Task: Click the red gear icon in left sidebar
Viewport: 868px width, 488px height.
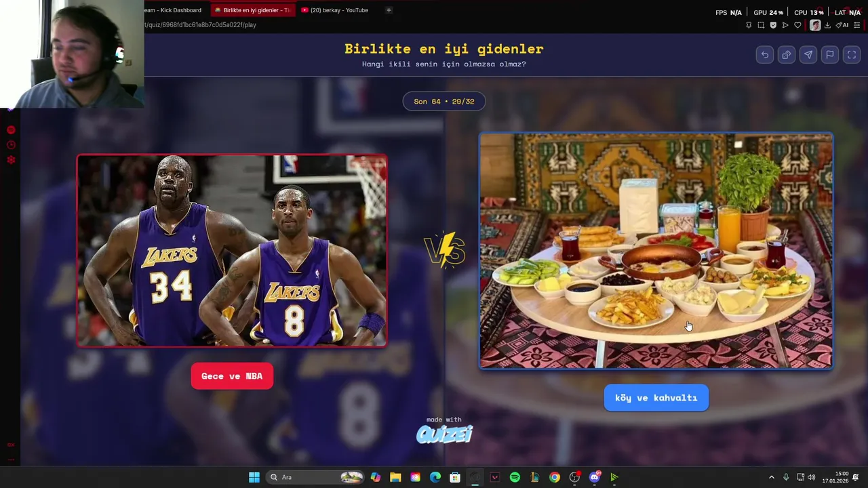Action: click(11, 160)
